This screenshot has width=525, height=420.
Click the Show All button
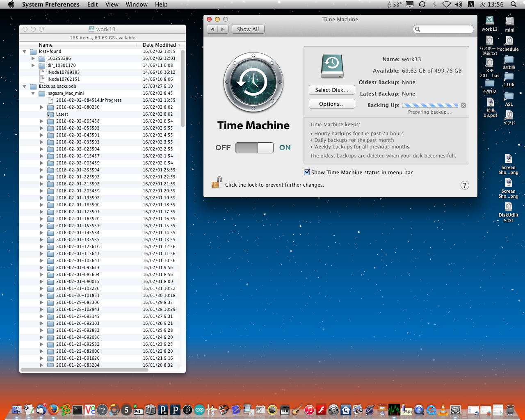248,30
